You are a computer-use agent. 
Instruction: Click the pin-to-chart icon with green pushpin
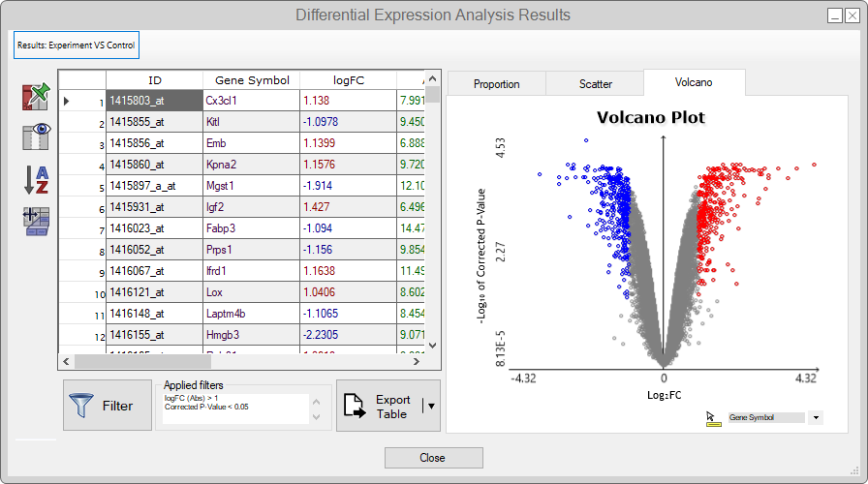click(x=35, y=98)
